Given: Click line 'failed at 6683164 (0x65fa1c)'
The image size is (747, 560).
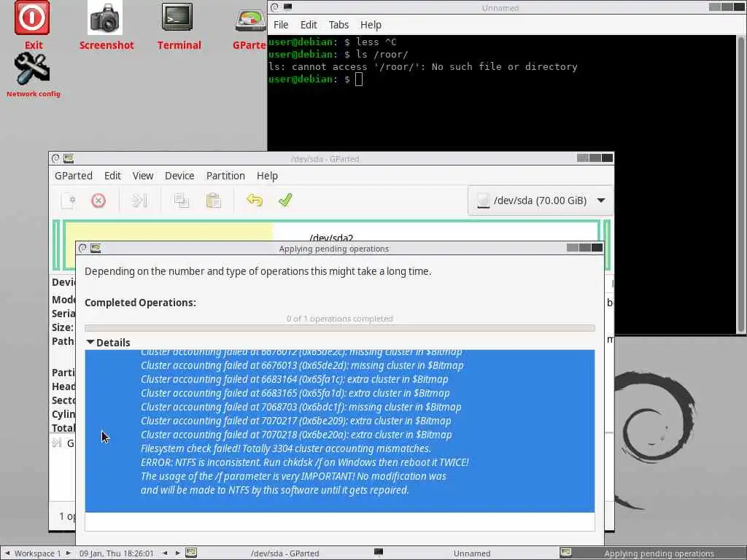Looking at the screenshot, I should coord(294,379).
